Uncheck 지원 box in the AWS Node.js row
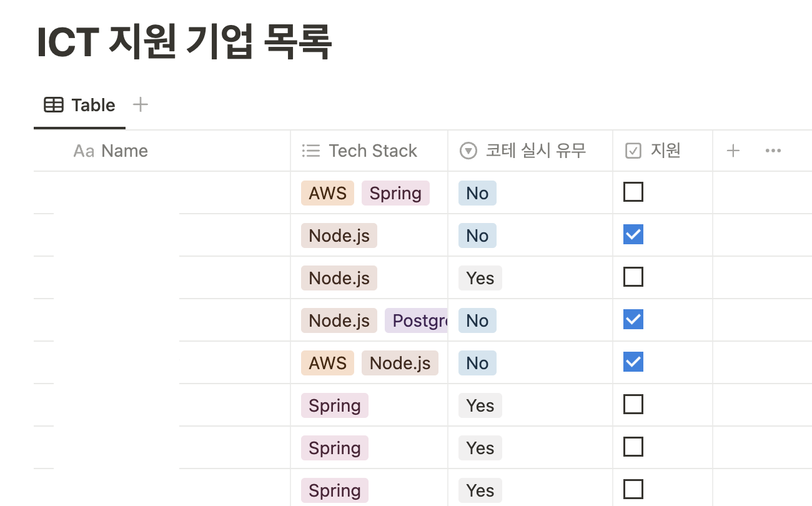This screenshot has width=812, height=506. 633,362
